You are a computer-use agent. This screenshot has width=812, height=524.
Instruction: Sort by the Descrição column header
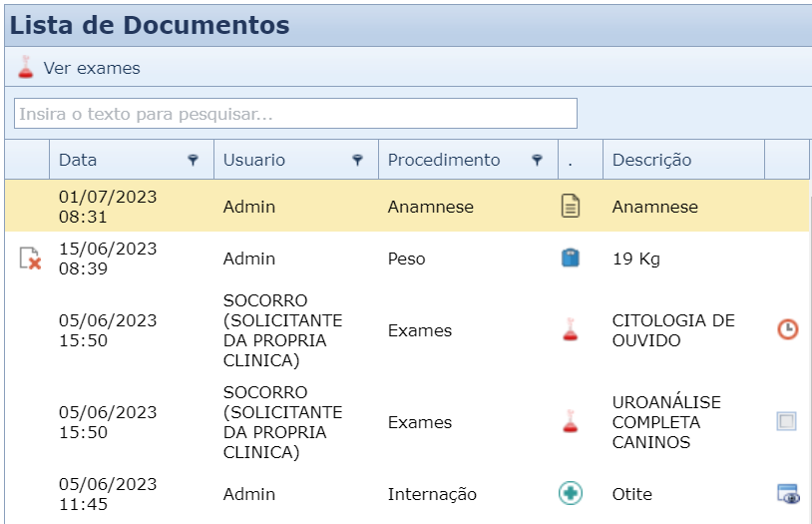coord(651,160)
